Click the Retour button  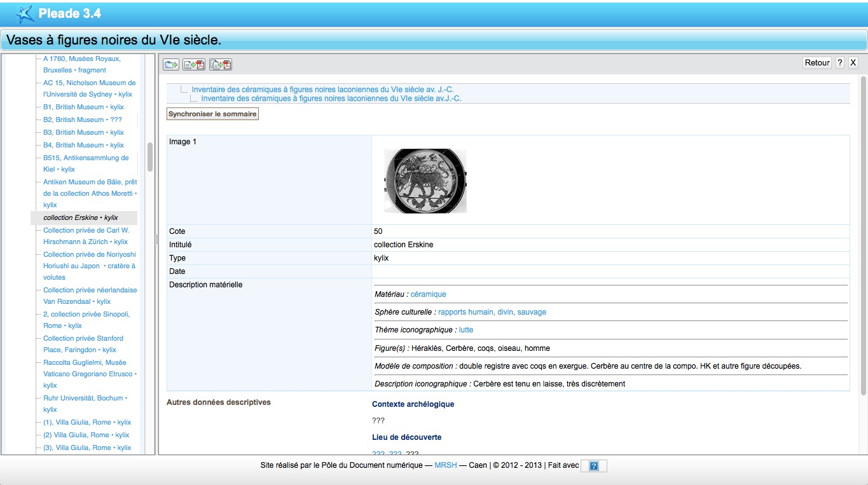coord(817,62)
